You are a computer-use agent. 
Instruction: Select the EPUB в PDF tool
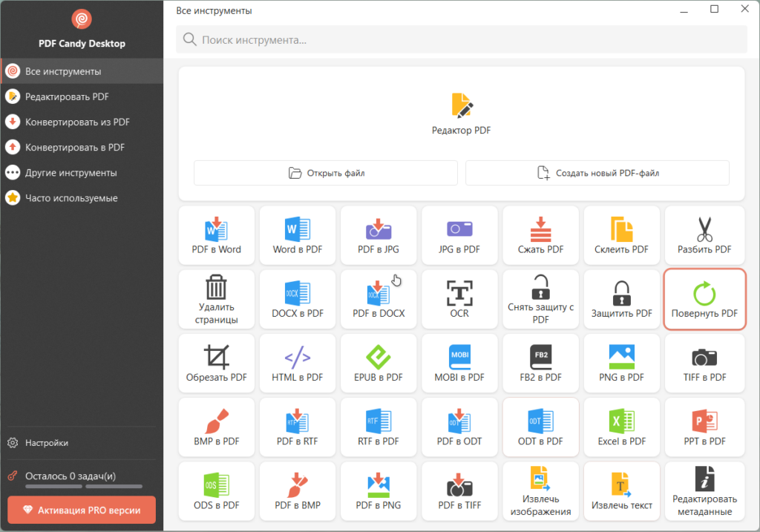pos(378,364)
